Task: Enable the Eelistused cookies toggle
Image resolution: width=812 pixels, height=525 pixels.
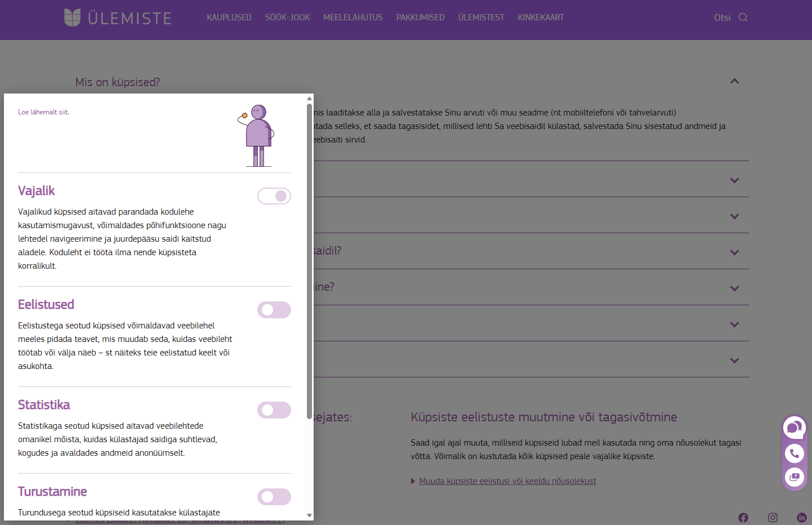Action: 274,310
